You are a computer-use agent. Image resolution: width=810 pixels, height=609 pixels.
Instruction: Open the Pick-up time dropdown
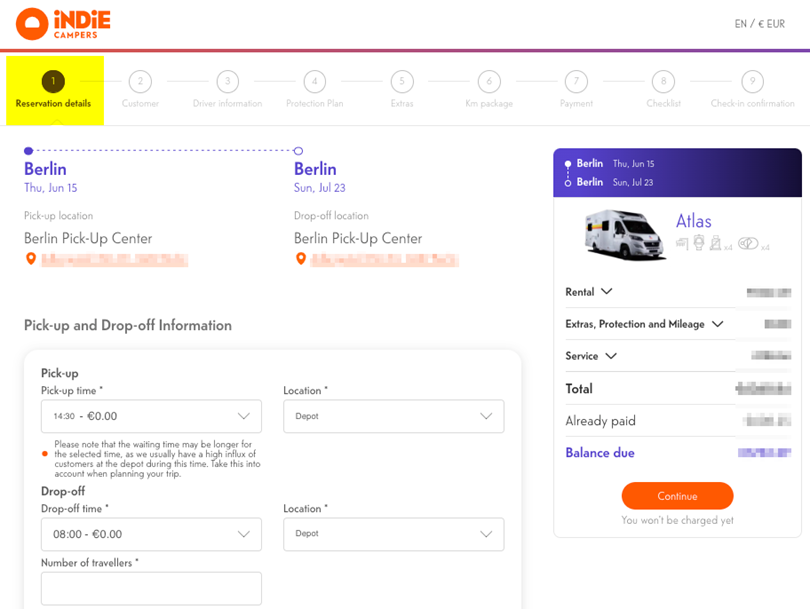pyautogui.click(x=151, y=416)
